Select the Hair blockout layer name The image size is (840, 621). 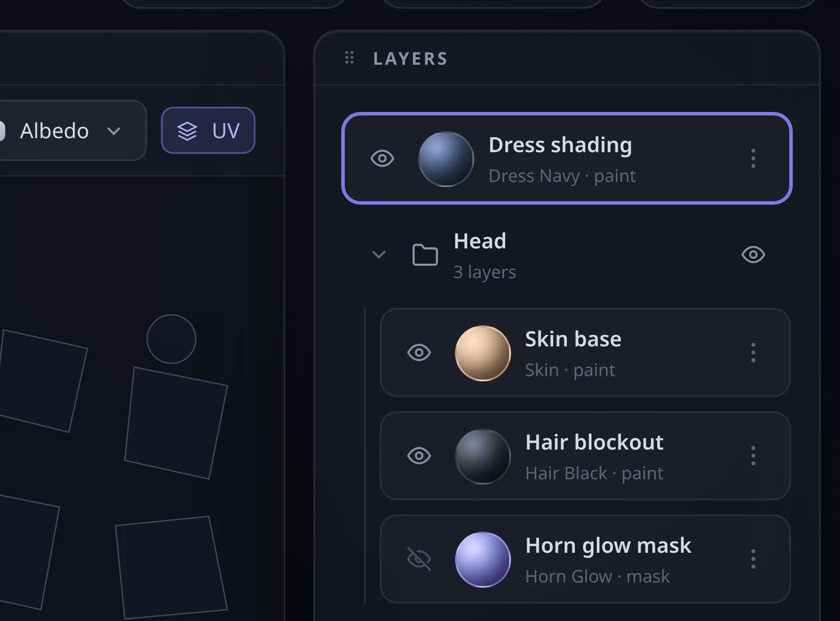pyautogui.click(x=594, y=442)
